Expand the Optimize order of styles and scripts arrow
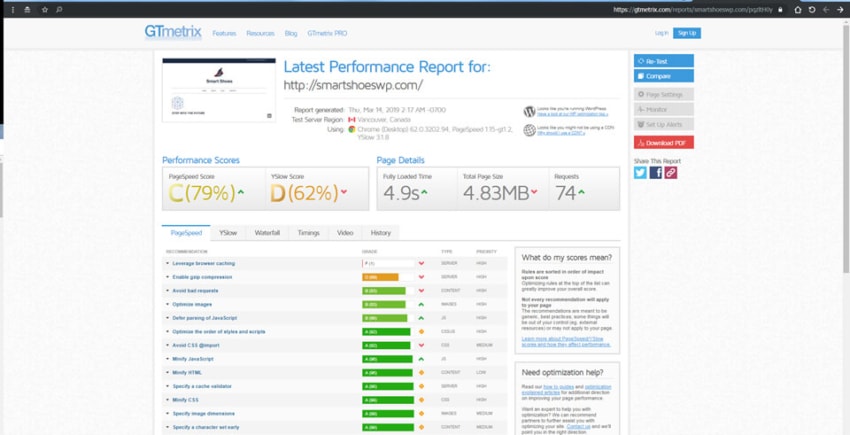The image size is (850, 435). [x=168, y=331]
